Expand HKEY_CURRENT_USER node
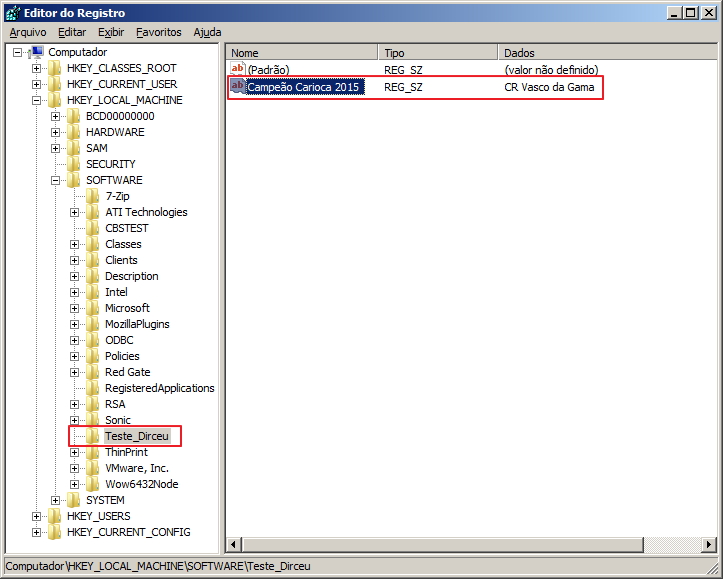 tap(36, 84)
